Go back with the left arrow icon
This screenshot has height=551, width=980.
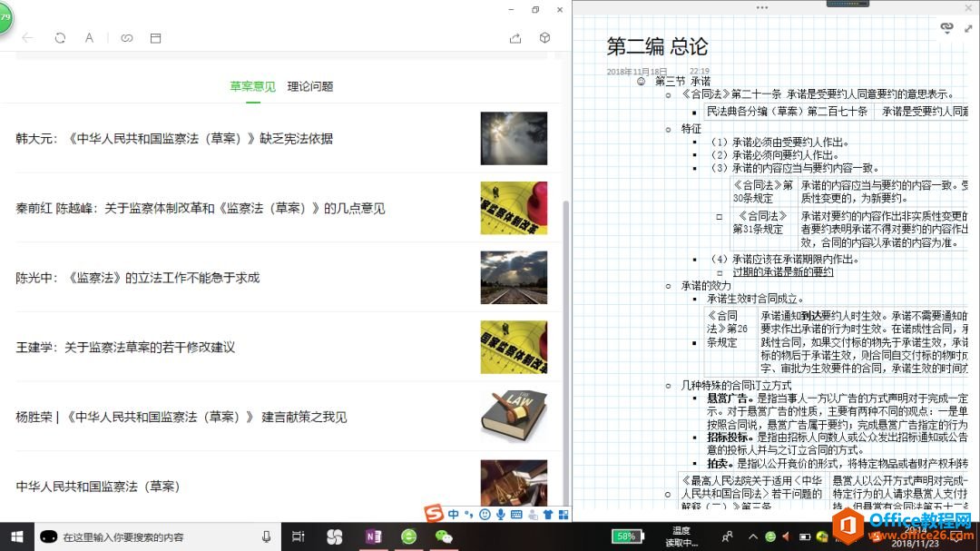(x=28, y=38)
